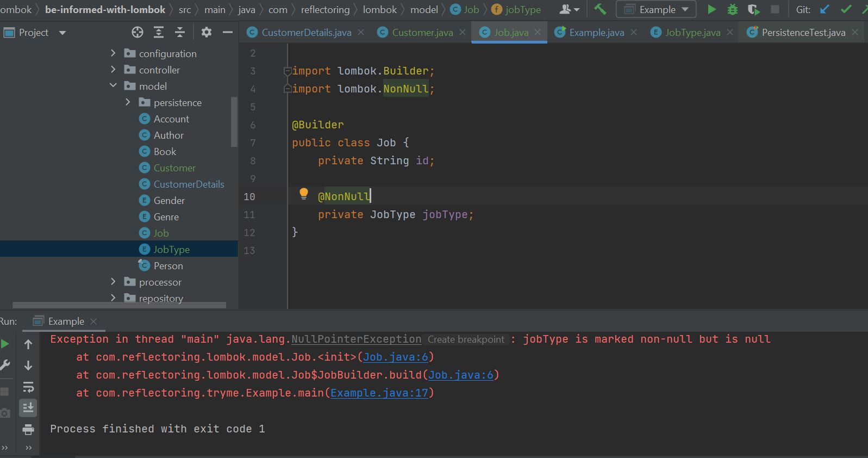Image resolution: width=868 pixels, height=458 pixels.
Task: Expand the processor folder
Action: point(113,282)
